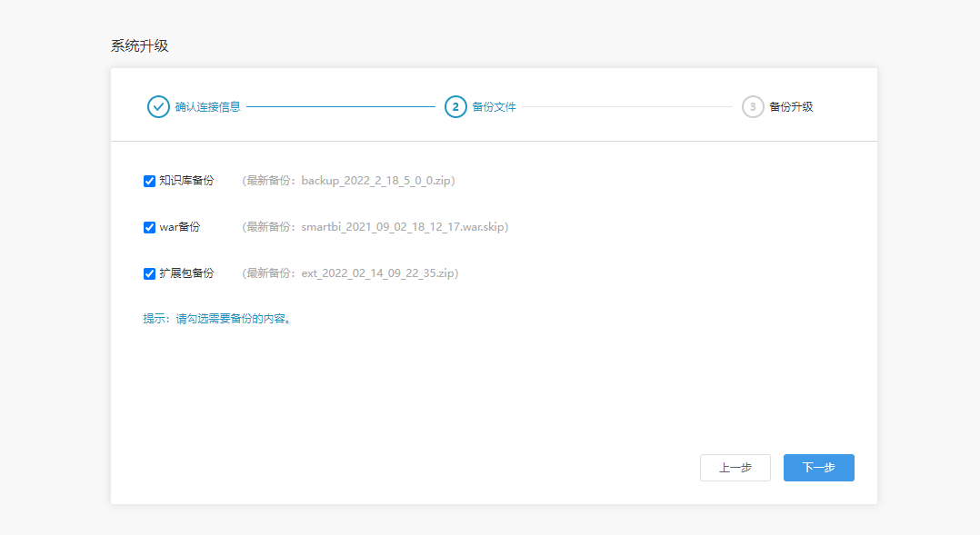Click the 提示:请勾选需要备份的内容 hint
This screenshot has width=980, height=535.
coord(217,319)
